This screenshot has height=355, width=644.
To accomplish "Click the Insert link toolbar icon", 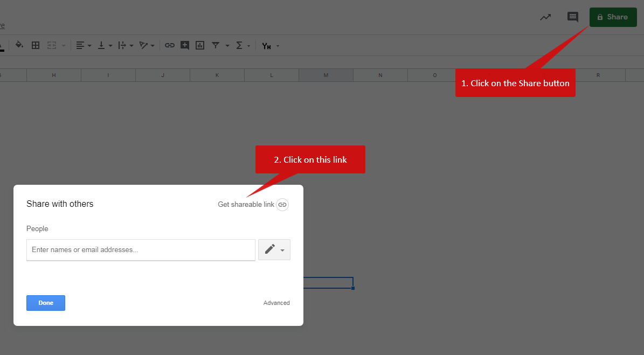I will click(170, 45).
